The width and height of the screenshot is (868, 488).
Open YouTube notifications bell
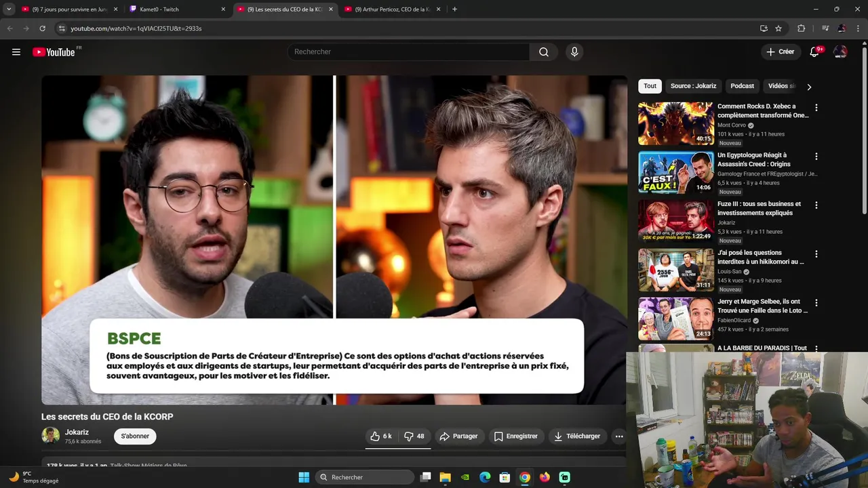coord(815,52)
